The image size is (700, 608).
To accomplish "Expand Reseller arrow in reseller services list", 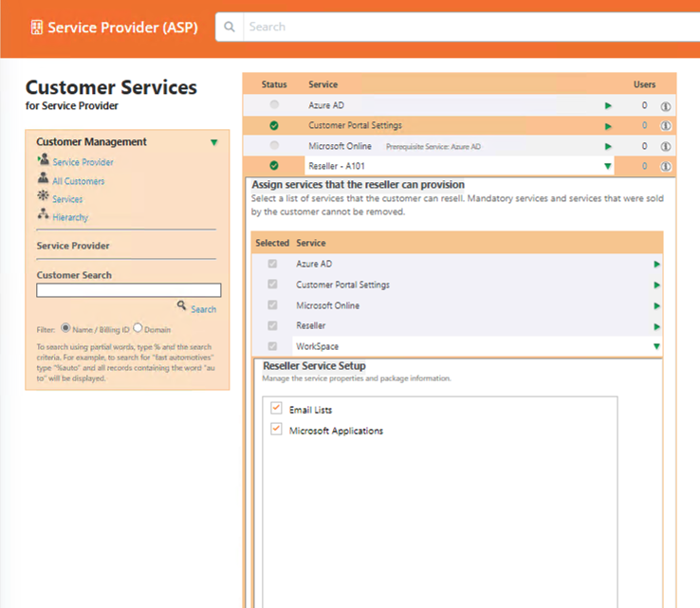I will tap(656, 327).
